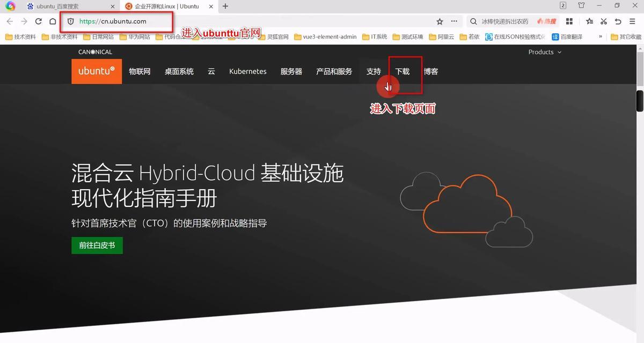Click the search magnifier icon
This screenshot has height=343, width=644.
pos(473,21)
